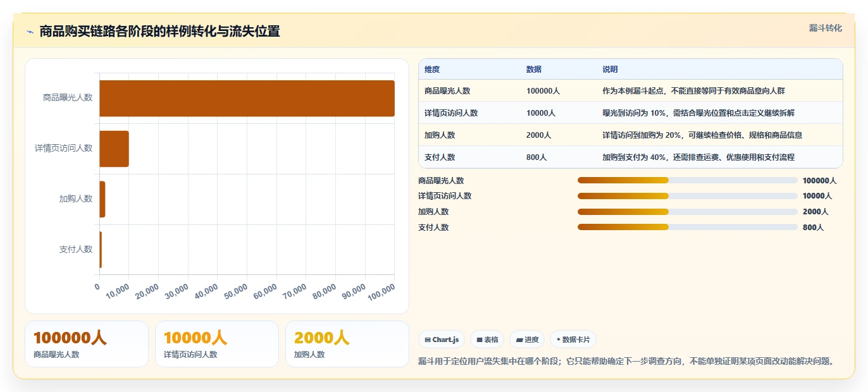Click the 商品曝光人数 bar in the chart
Image resolution: width=868 pixels, height=392 pixels.
[x=247, y=98]
